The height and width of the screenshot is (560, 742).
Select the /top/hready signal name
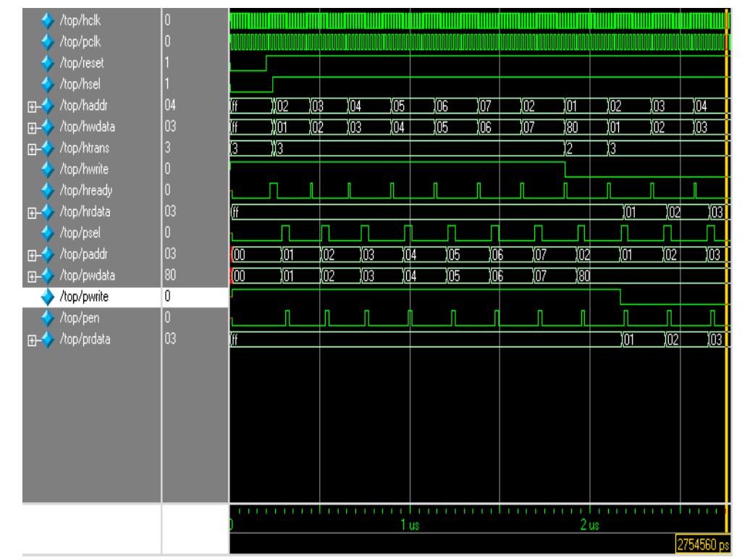tap(85, 190)
